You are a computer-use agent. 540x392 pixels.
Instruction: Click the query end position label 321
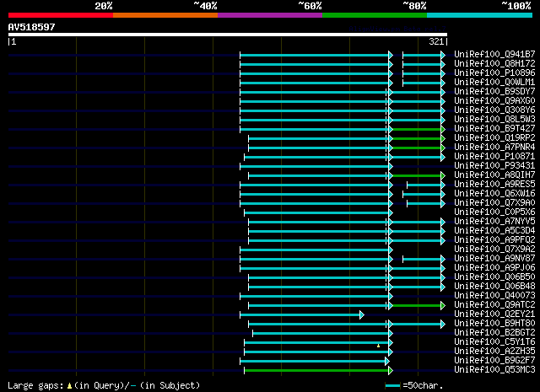pyautogui.click(x=436, y=41)
